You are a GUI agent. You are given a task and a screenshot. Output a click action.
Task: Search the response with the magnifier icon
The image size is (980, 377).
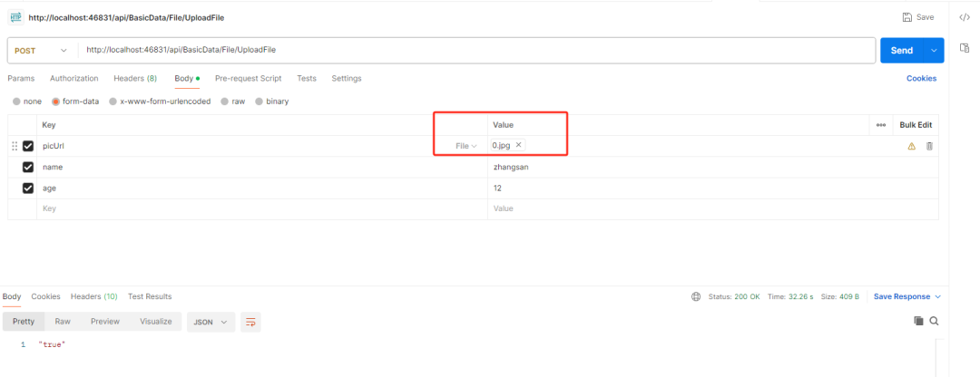tap(934, 321)
